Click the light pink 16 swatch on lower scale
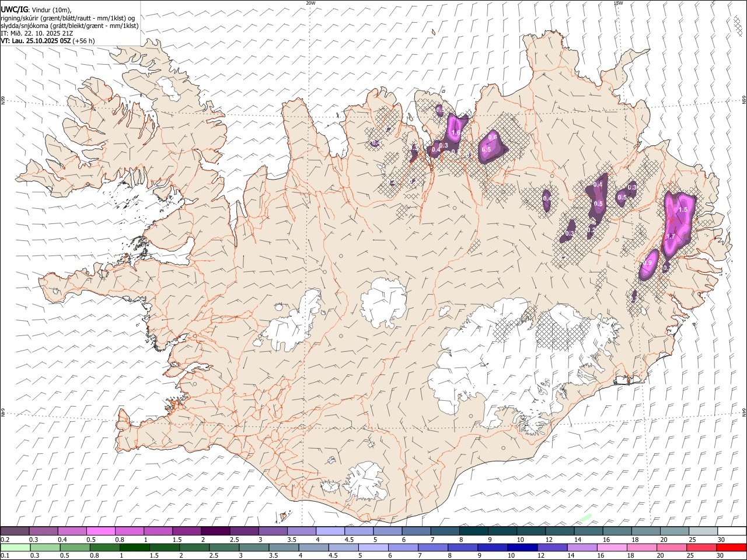Image resolution: width=747 pixels, height=560 pixels. click(612, 547)
